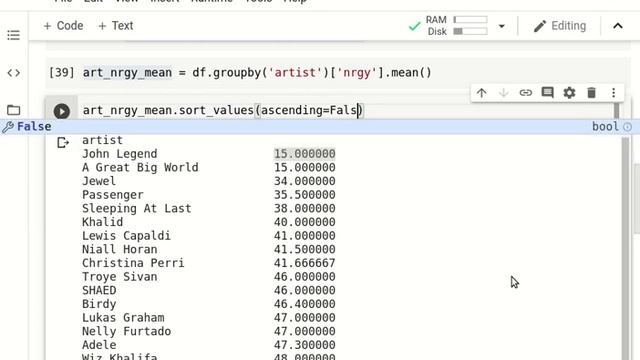Select the cell 39 execution counter
Screen dimensions: 640x360
point(62,73)
